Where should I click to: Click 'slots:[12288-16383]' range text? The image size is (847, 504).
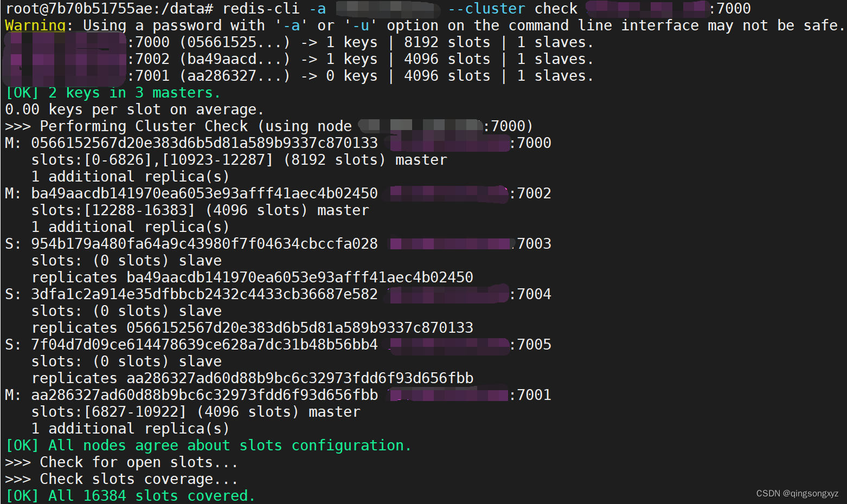point(113,210)
